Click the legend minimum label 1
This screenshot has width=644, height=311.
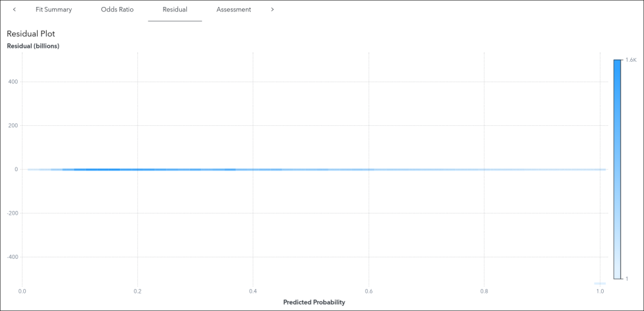[626, 278]
